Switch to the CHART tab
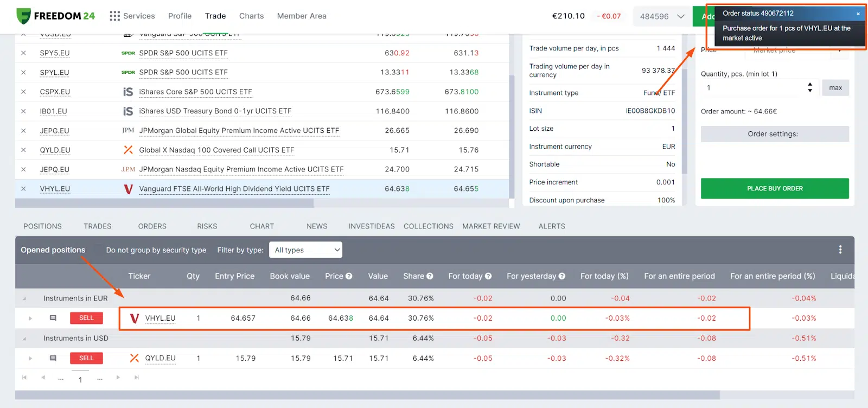The height and width of the screenshot is (408, 868). [262, 226]
